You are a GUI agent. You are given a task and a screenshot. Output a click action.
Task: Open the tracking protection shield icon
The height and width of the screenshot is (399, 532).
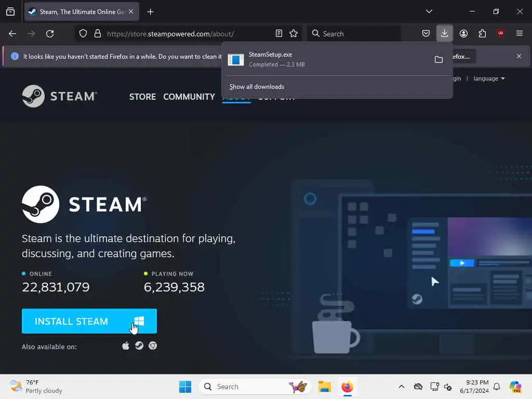pyautogui.click(x=83, y=34)
